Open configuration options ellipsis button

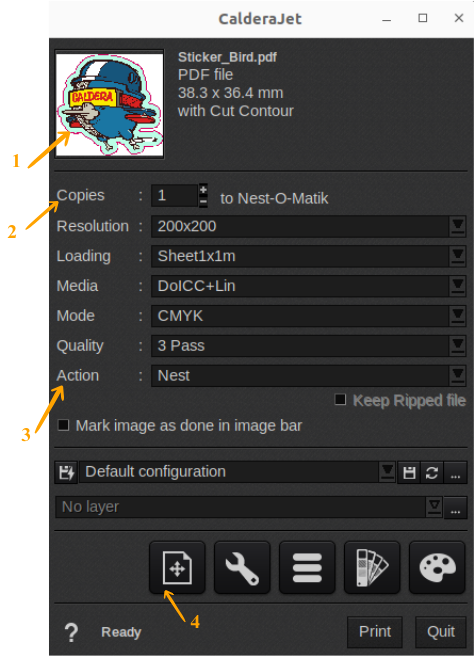(455, 473)
